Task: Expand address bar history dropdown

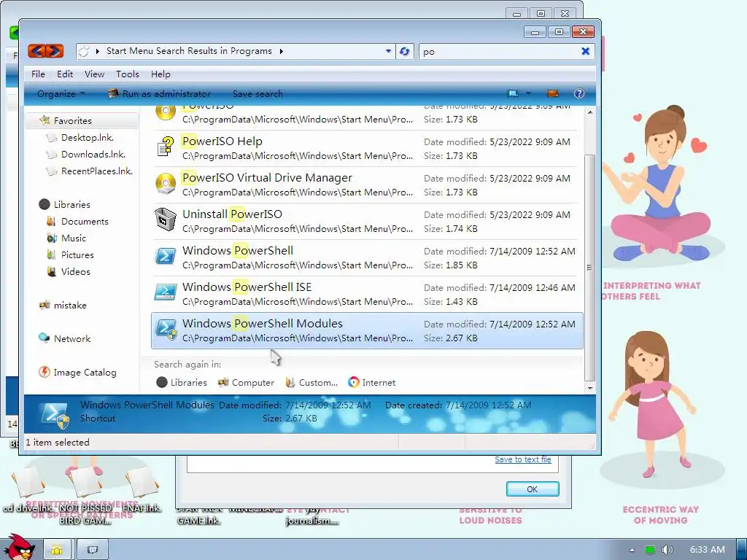Action: [x=388, y=51]
